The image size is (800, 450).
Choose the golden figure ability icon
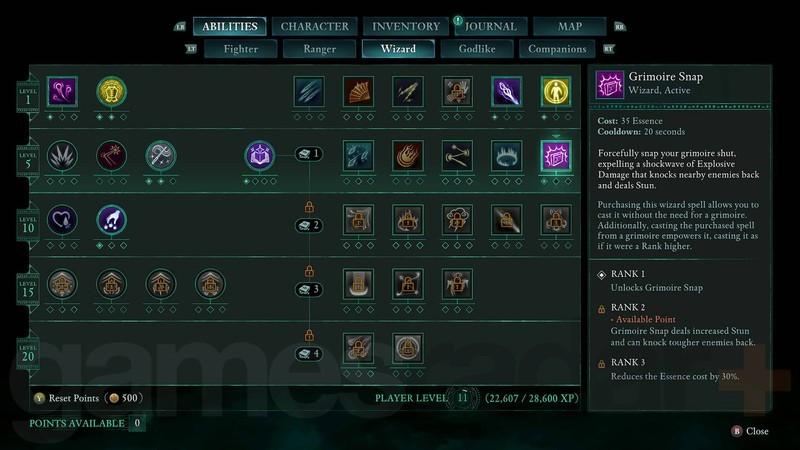pos(556,91)
